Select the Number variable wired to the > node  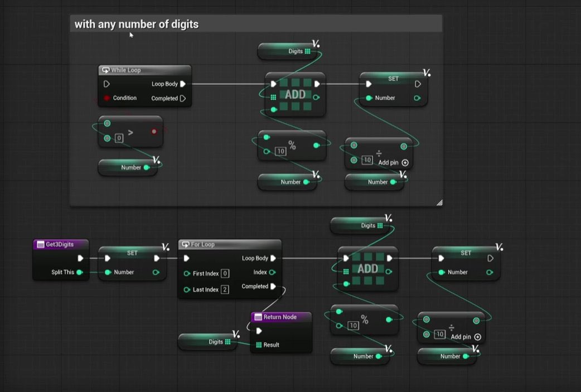click(128, 167)
